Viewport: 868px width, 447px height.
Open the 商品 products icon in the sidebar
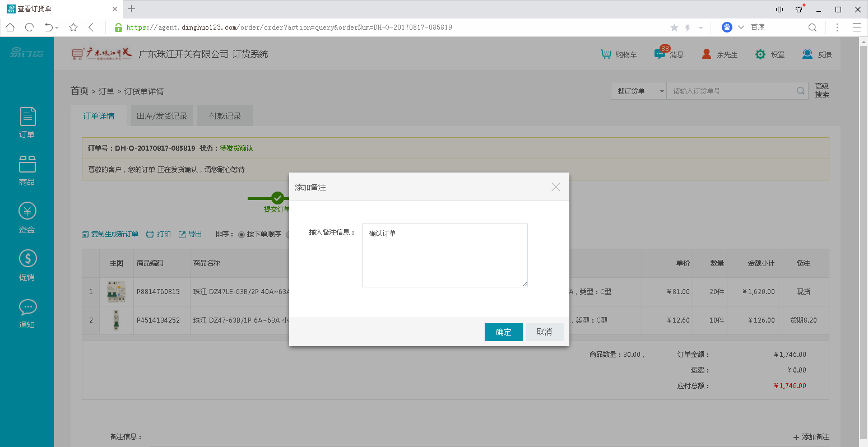tap(27, 170)
